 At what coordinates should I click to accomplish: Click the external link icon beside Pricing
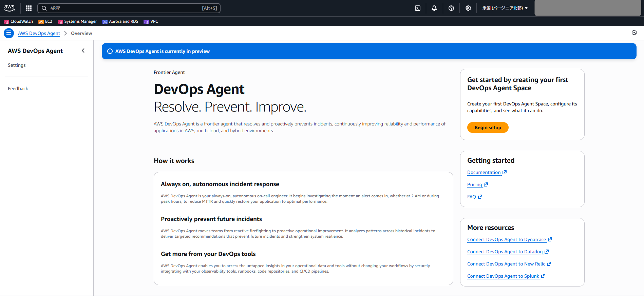pos(486,184)
